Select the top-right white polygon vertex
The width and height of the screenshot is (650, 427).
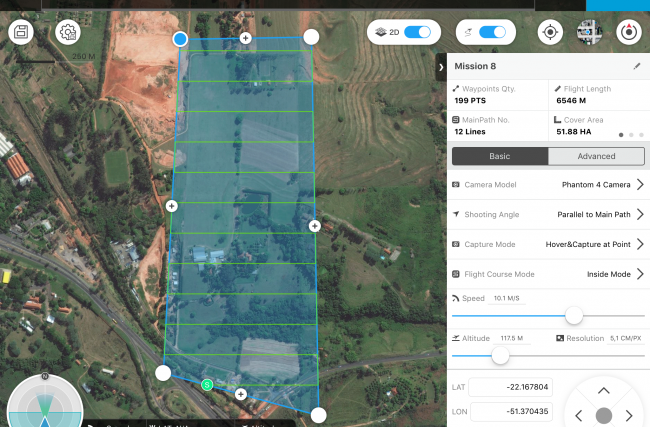click(x=311, y=36)
